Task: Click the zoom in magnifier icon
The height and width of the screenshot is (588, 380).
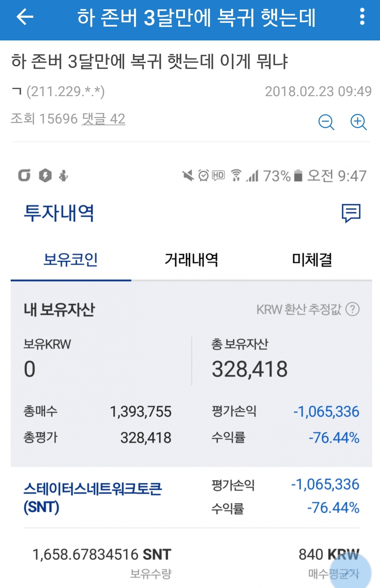Action: pos(358,122)
